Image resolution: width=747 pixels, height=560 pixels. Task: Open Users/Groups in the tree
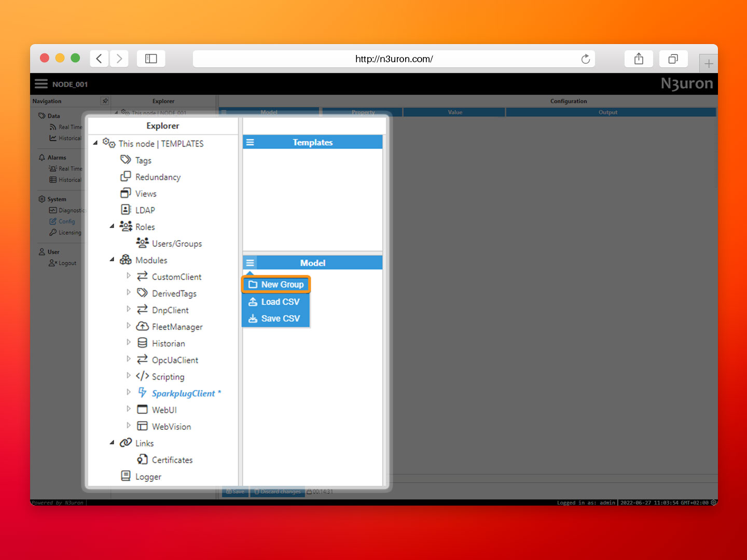177,243
